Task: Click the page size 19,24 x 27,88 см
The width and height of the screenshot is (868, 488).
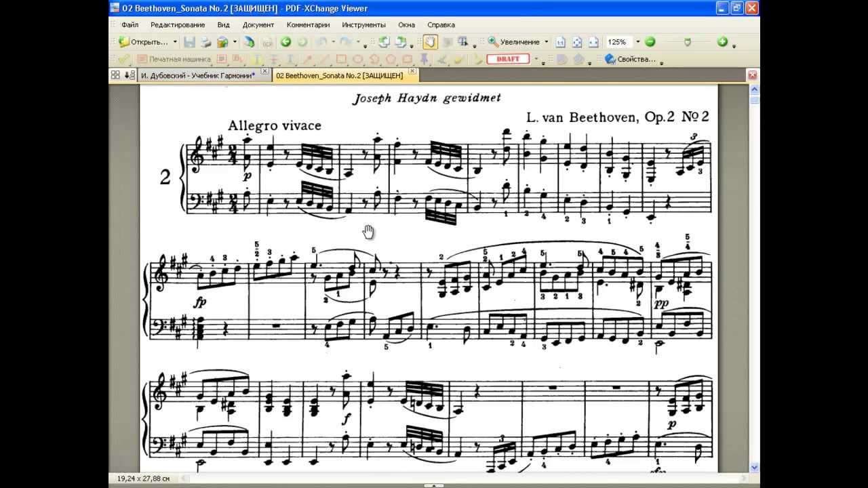Action: coord(143,479)
